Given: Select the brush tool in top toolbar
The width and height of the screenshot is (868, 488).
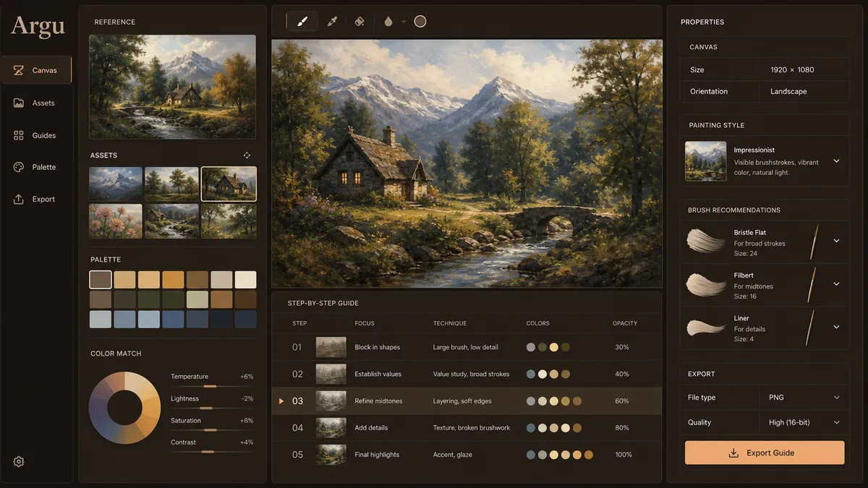Looking at the screenshot, I should (x=302, y=21).
